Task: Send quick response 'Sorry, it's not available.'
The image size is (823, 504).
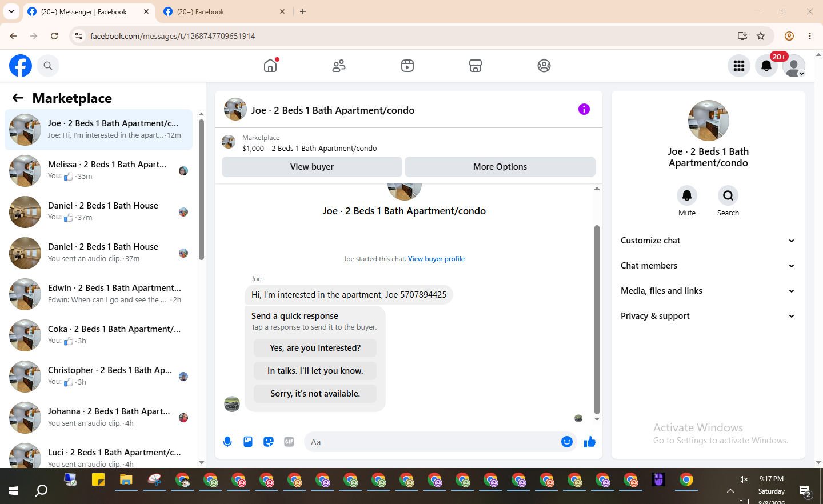Action: click(x=315, y=394)
